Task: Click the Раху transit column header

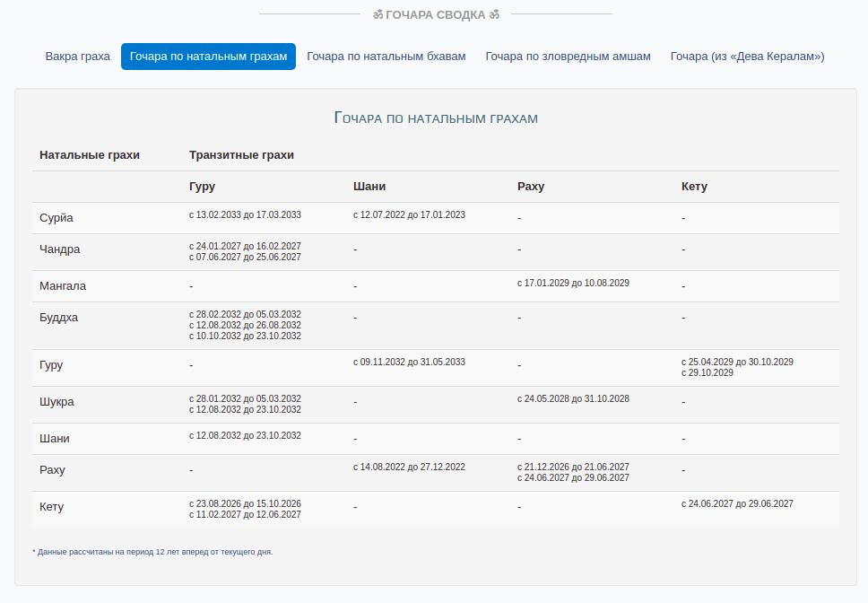Action: pyautogui.click(x=531, y=187)
